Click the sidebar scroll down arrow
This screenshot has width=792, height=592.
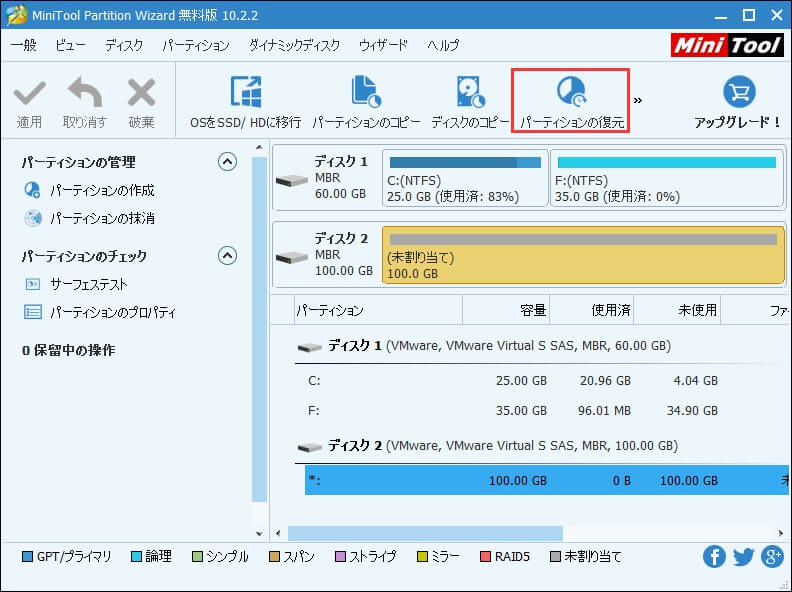pos(259,533)
